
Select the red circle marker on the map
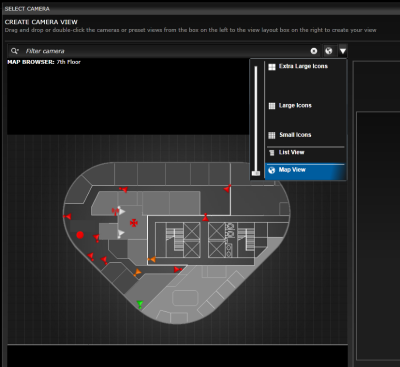click(x=80, y=235)
